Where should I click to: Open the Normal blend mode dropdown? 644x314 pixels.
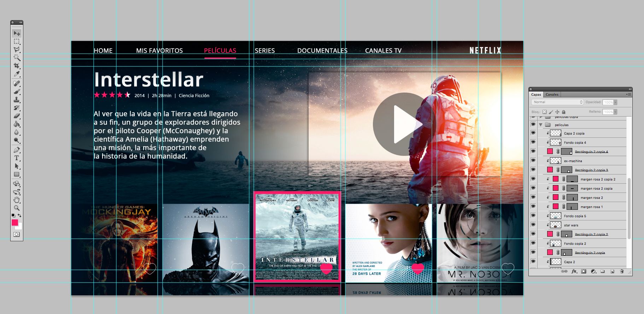point(557,102)
